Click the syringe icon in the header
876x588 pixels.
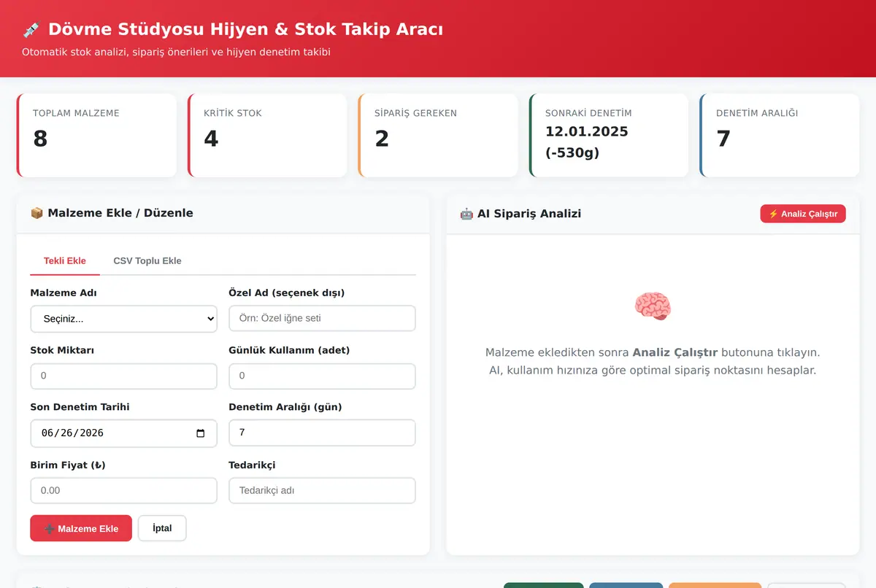(x=31, y=30)
